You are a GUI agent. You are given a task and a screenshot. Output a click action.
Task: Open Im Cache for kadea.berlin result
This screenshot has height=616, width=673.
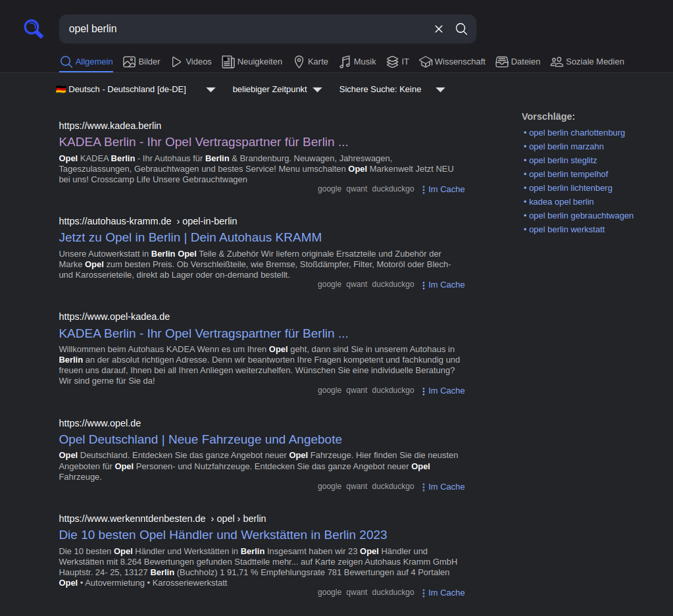tap(447, 190)
